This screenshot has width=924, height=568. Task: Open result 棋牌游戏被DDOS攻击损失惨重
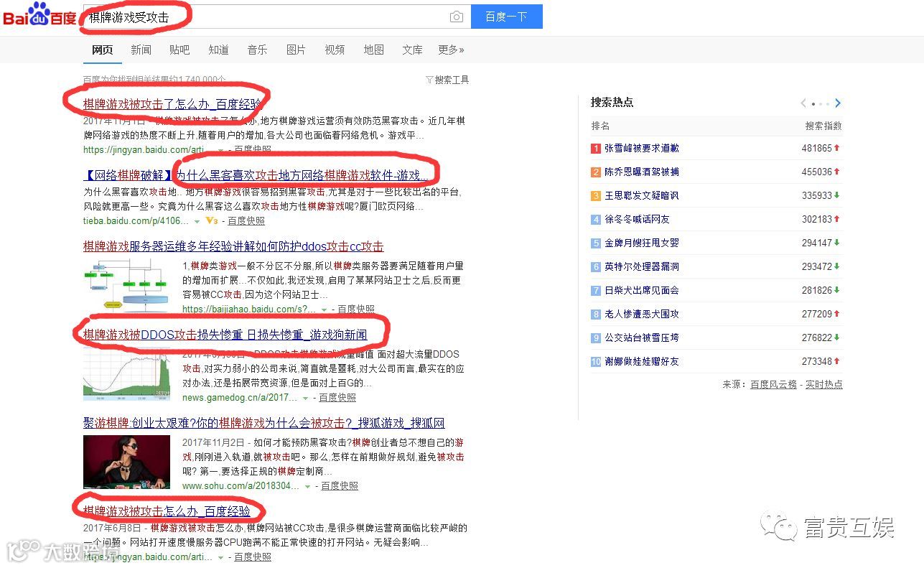click(225, 335)
